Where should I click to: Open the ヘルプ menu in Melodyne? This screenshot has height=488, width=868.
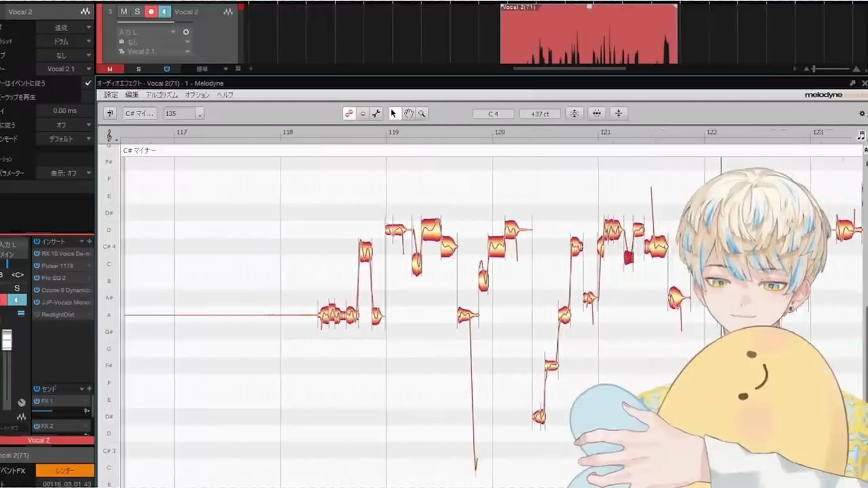coord(225,95)
